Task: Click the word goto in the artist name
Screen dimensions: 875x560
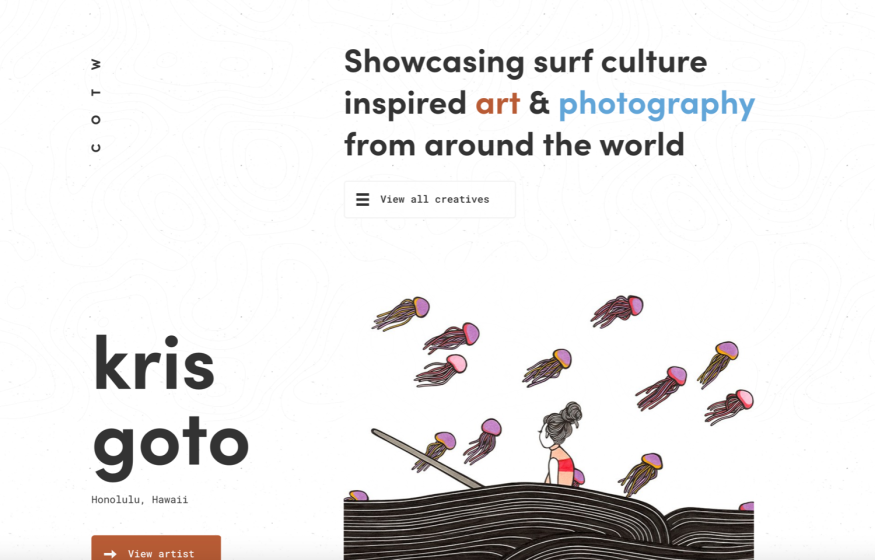Action: 171,446
